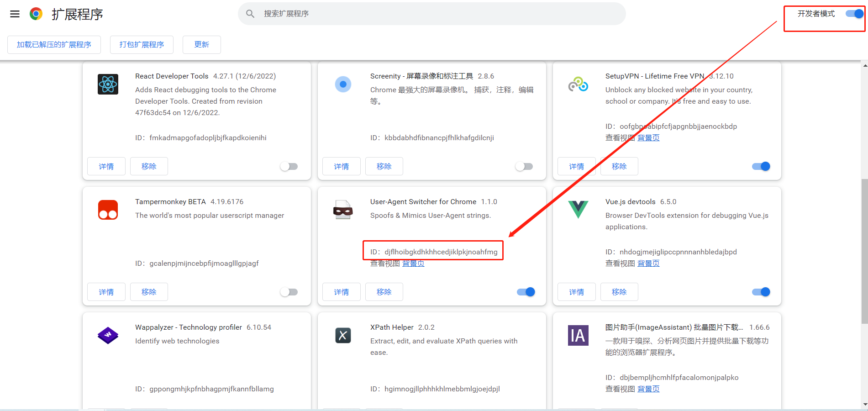
Task: Click the Chrome logo icon
Action: coord(36,14)
